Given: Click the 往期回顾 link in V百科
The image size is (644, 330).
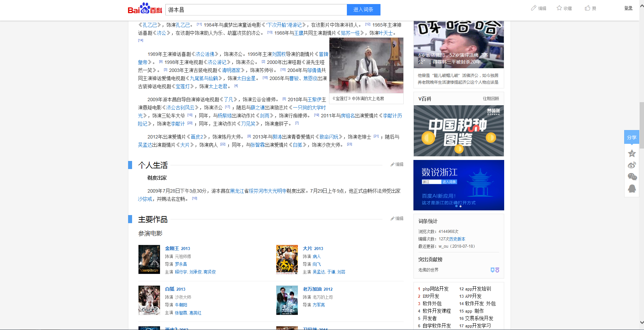Looking at the screenshot, I should coord(491,98).
